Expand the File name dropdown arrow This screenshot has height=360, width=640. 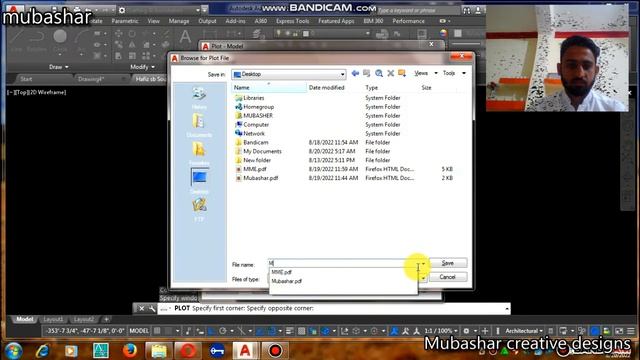click(x=423, y=264)
